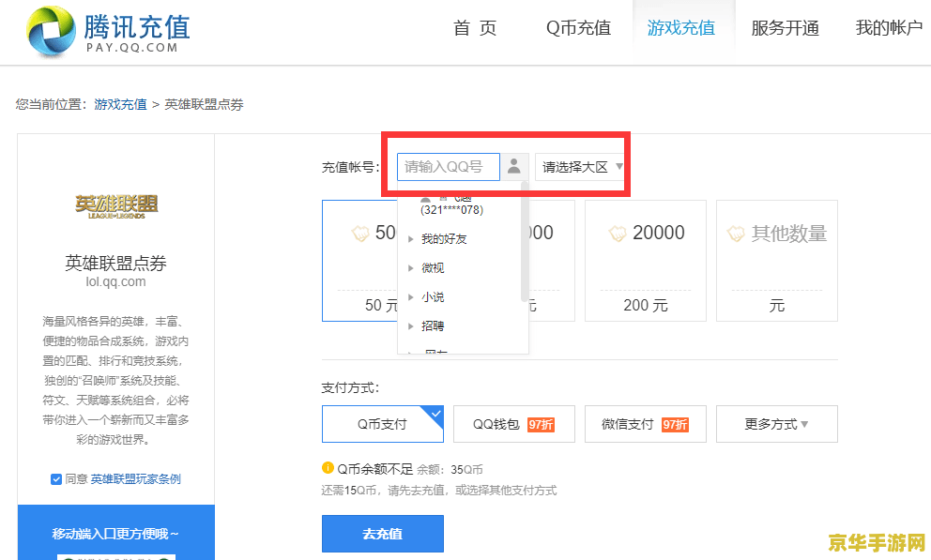Open the 英雄联盟玩家条例 link
This screenshot has height=560, width=931.
tap(136, 479)
